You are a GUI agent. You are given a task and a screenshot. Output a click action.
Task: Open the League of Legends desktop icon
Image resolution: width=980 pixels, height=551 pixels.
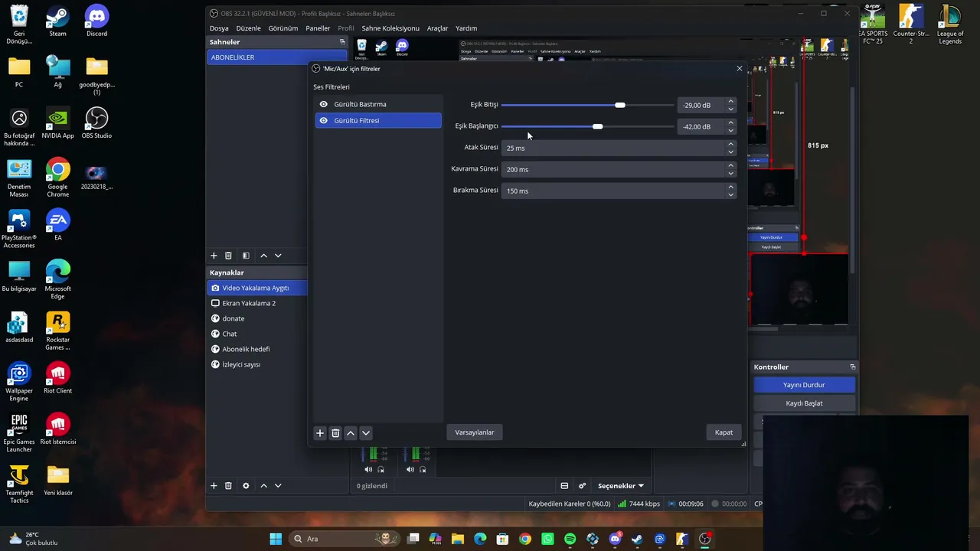click(x=950, y=24)
